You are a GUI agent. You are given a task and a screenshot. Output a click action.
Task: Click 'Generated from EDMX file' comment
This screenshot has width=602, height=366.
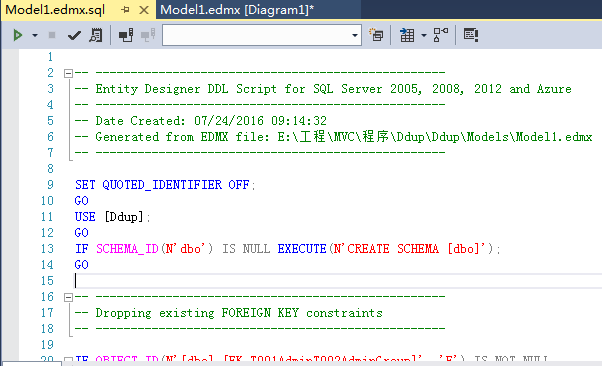[x=333, y=137]
